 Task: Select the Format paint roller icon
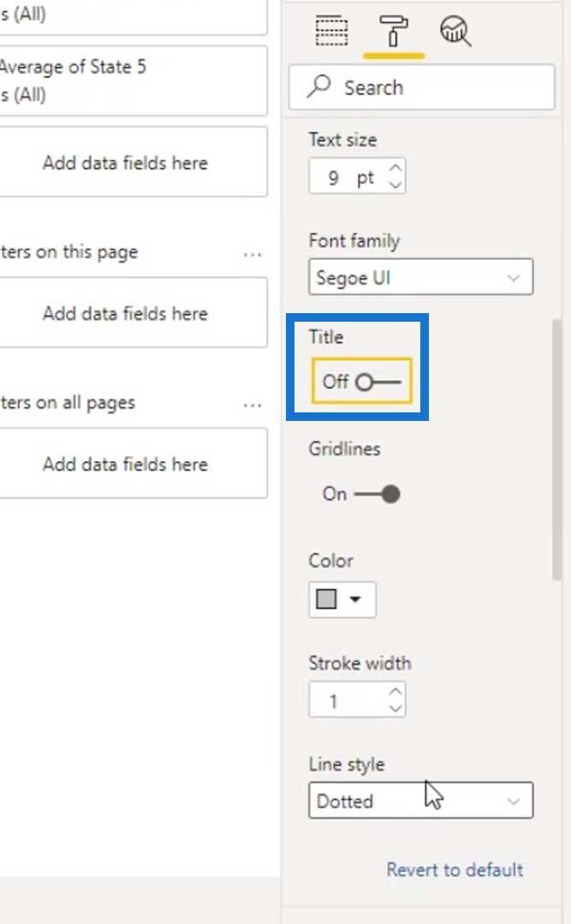(x=394, y=31)
